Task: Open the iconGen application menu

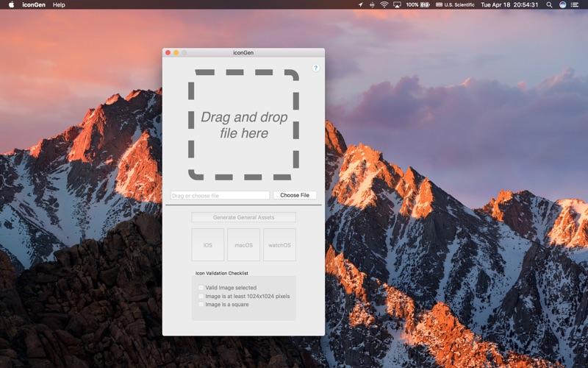Action: coord(34,4)
